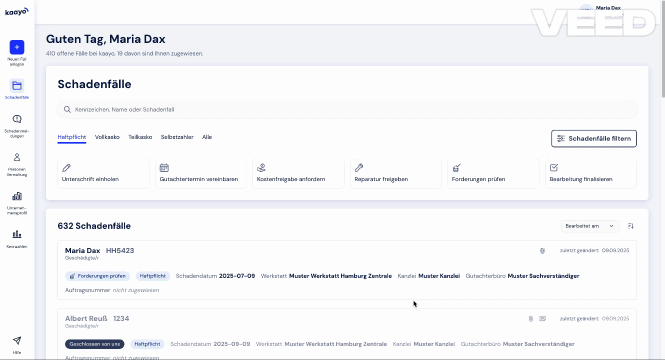Click the kaayo logo
The image size is (665, 360).
(x=17, y=12)
